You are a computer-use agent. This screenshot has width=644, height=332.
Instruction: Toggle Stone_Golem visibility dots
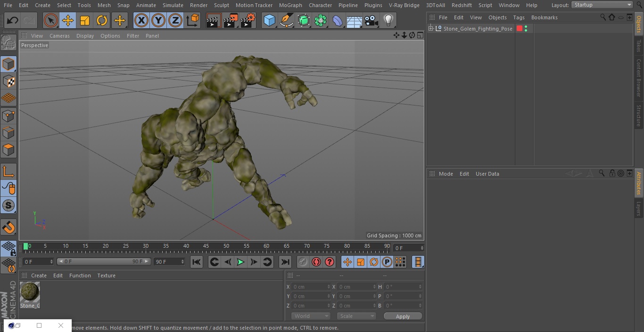tap(526, 29)
